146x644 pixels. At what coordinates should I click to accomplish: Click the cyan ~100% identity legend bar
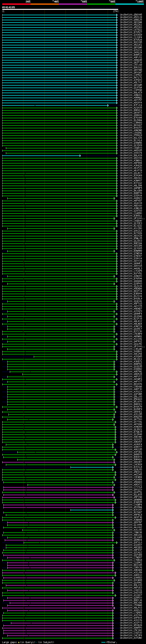(x=130, y=4)
